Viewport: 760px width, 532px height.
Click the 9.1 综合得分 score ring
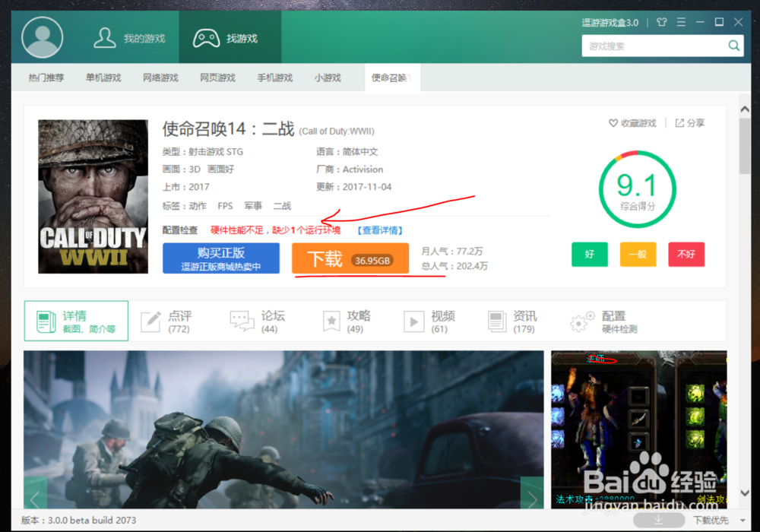(638, 189)
